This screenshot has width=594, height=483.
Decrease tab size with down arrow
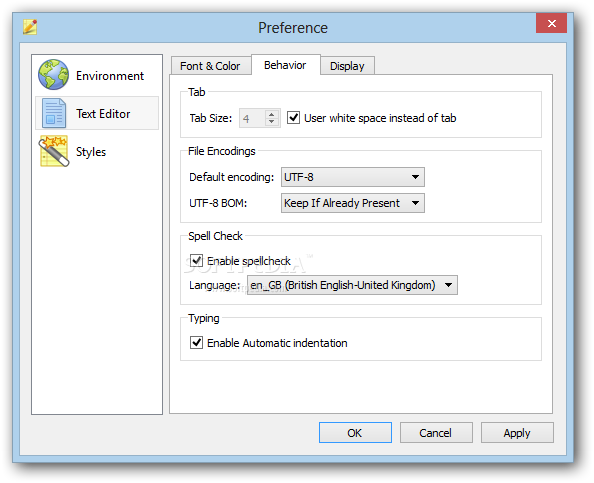tap(271, 122)
